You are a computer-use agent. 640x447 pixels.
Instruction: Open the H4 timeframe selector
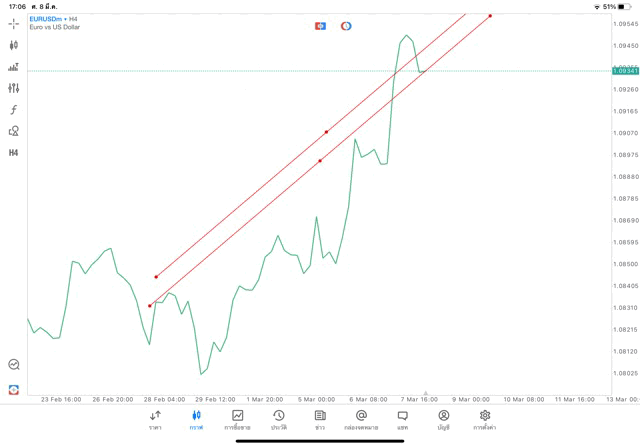13,153
